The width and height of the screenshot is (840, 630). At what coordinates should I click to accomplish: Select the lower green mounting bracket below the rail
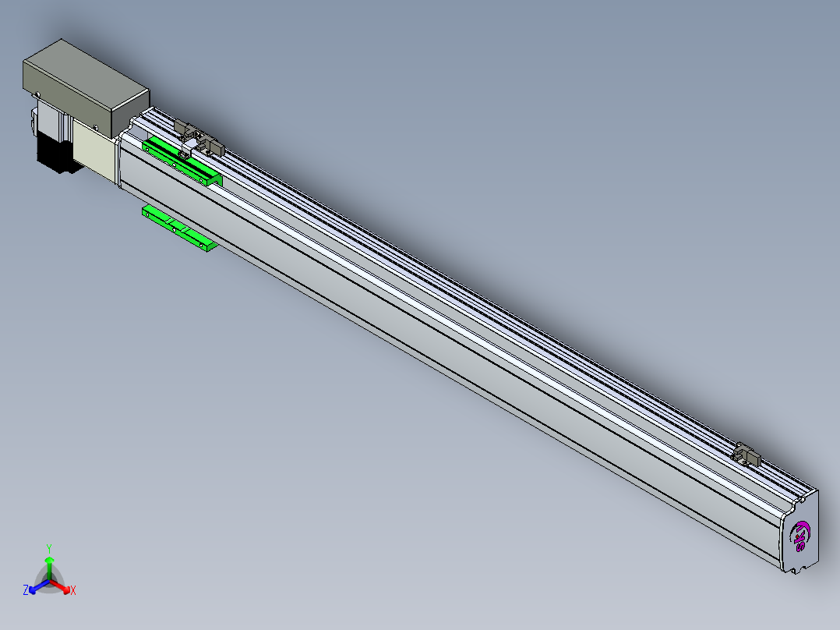click(x=179, y=228)
